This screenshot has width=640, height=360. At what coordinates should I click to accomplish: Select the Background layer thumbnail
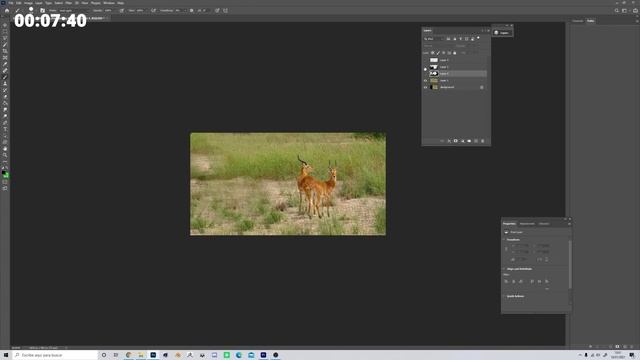click(434, 87)
